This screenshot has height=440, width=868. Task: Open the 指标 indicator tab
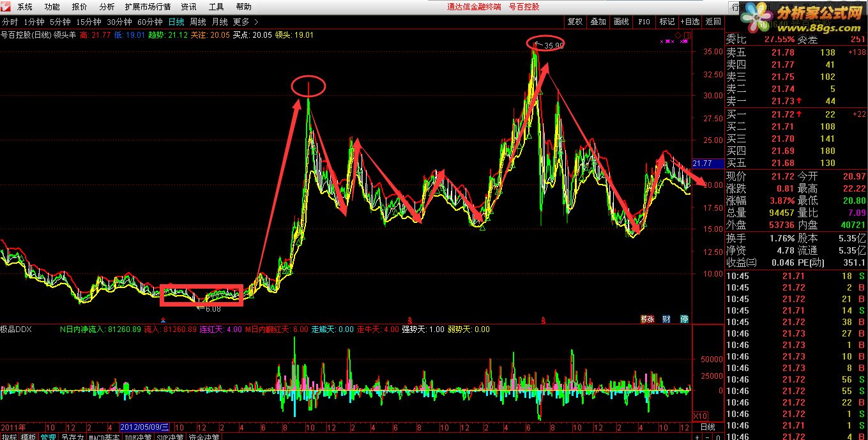point(9,437)
